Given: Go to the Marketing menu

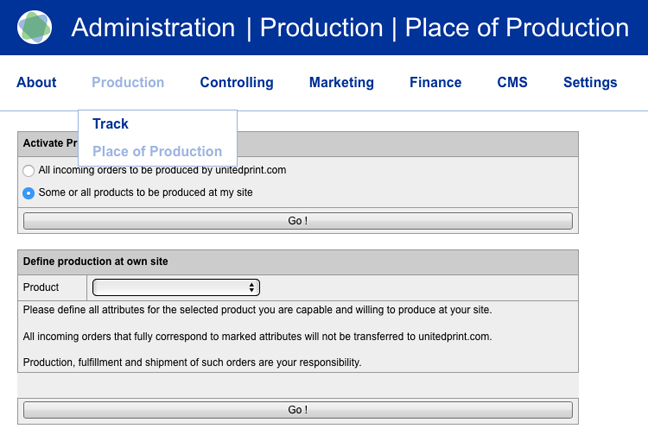Looking at the screenshot, I should (341, 83).
